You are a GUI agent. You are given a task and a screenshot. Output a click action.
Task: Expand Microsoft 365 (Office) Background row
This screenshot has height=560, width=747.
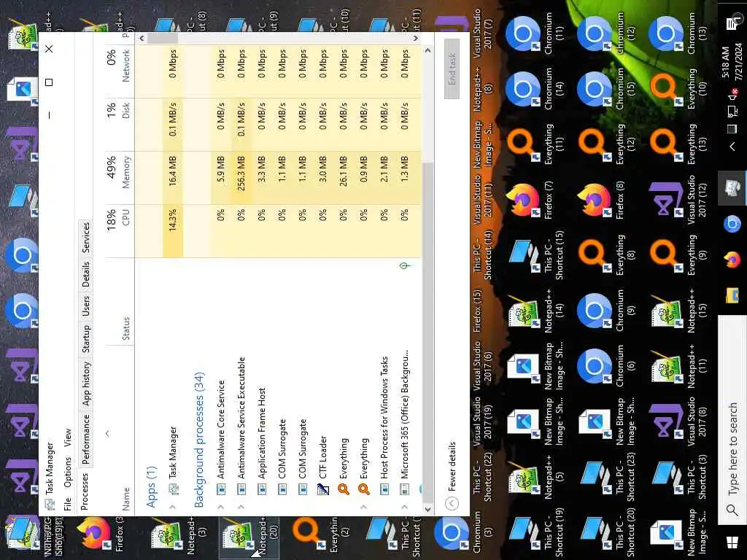(404, 507)
